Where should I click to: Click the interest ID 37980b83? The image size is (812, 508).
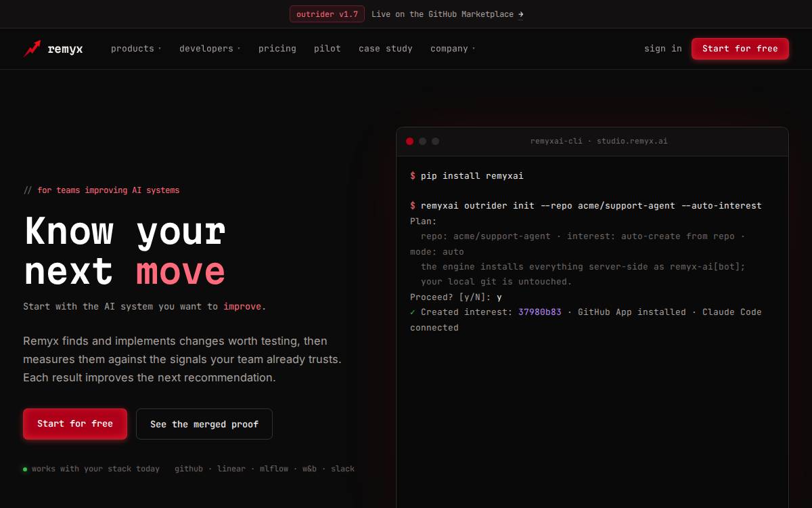540,312
